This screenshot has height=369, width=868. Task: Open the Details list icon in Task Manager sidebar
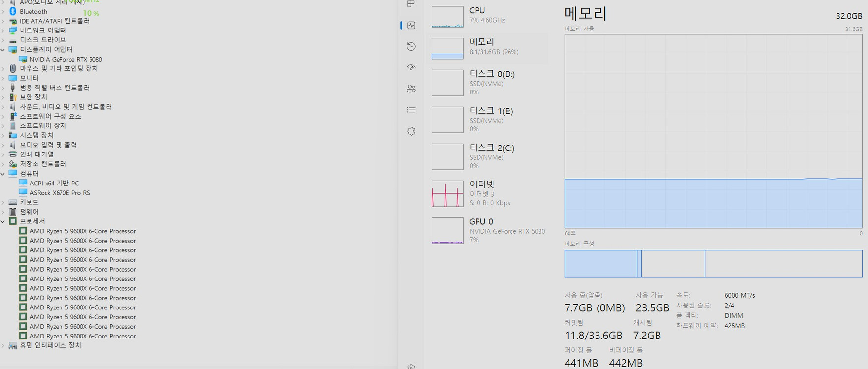411,110
